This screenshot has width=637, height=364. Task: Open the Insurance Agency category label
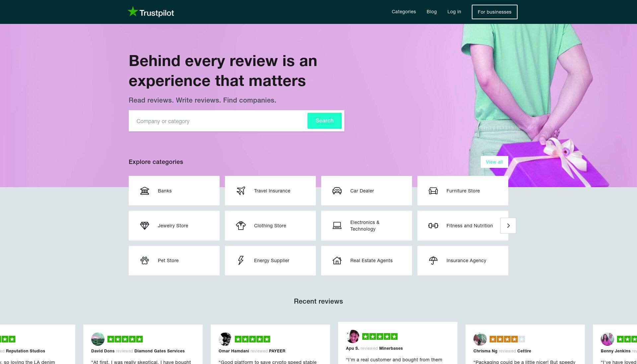(x=466, y=260)
